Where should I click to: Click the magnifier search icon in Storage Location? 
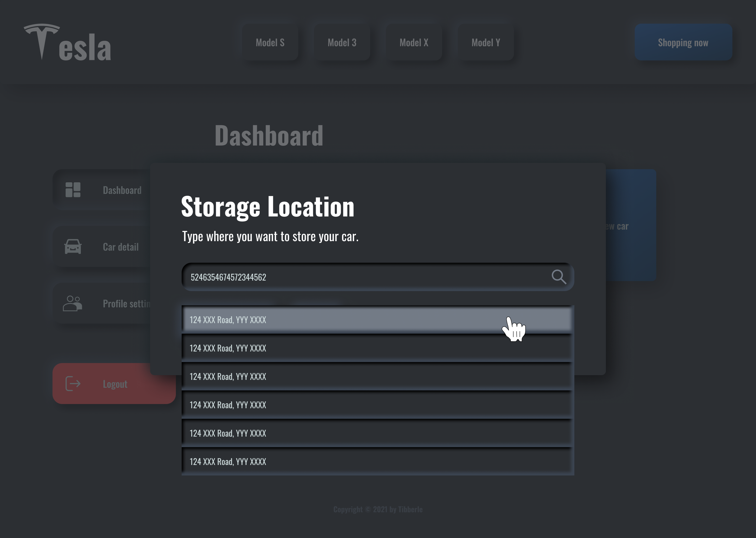tap(559, 277)
